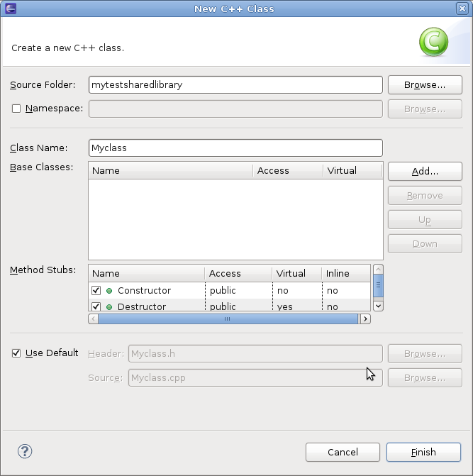Browse for the Source Folder
Image resolution: width=473 pixels, height=476 pixels.
425,84
